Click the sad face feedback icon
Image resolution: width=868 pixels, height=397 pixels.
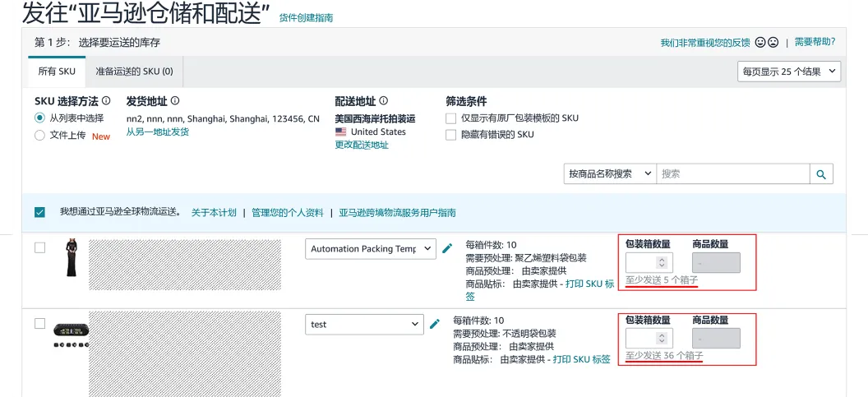pyautogui.click(x=773, y=42)
